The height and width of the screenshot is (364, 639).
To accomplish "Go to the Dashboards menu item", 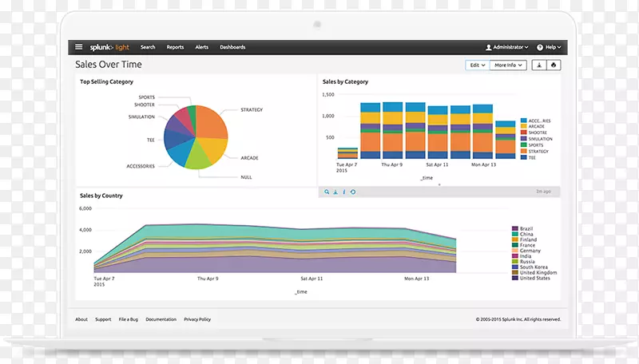I will [232, 47].
